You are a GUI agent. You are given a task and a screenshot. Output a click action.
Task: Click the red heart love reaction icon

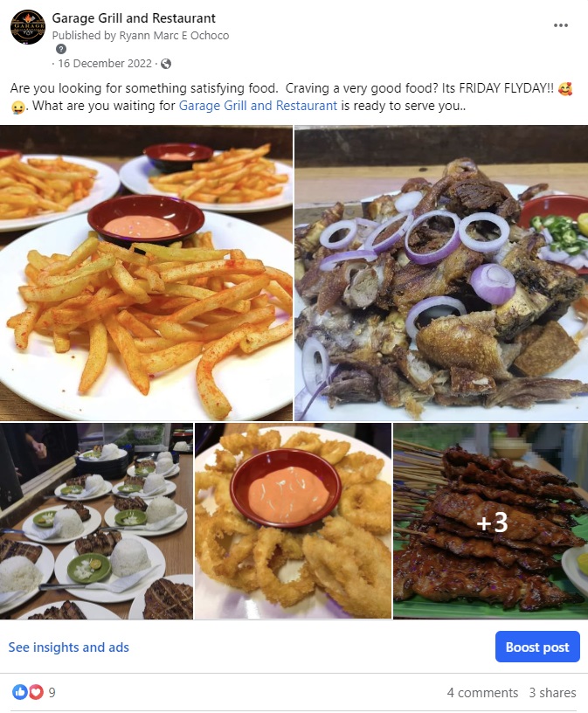click(x=36, y=692)
